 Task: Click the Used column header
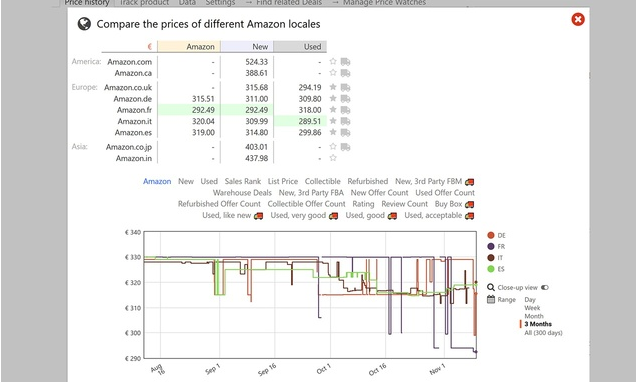pyautogui.click(x=300, y=47)
